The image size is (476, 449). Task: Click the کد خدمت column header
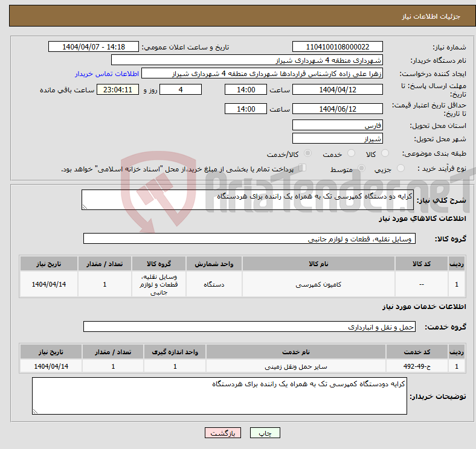417,352
